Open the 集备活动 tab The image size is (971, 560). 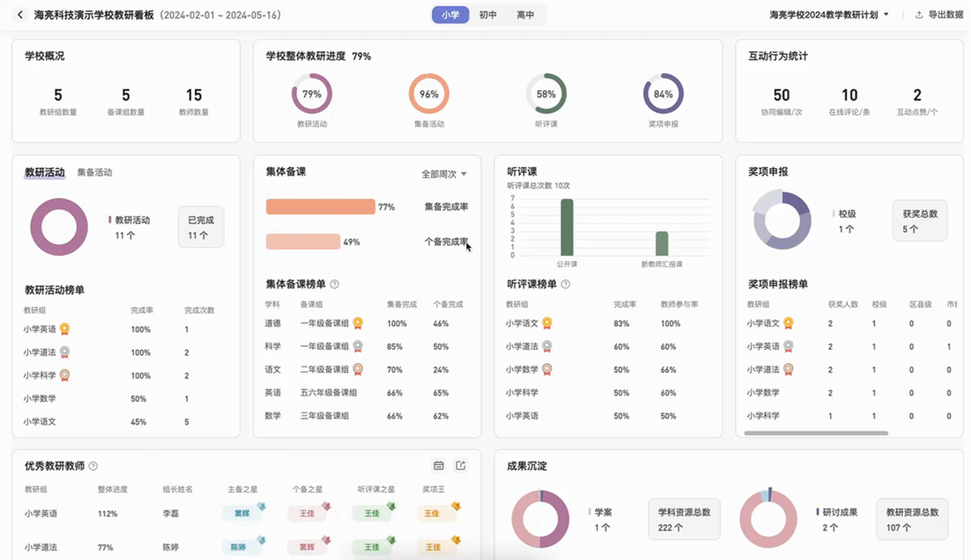pyautogui.click(x=95, y=173)
